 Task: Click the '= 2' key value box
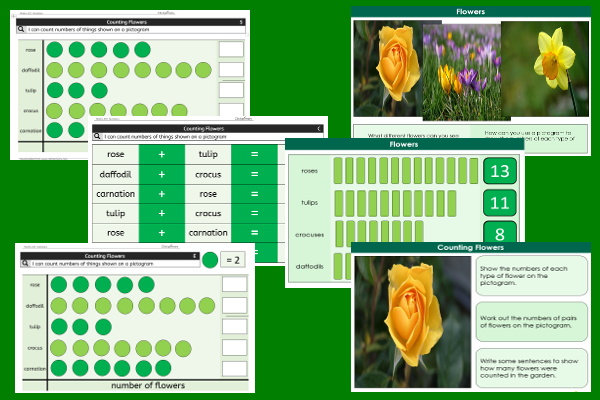(x=233, y=260)
